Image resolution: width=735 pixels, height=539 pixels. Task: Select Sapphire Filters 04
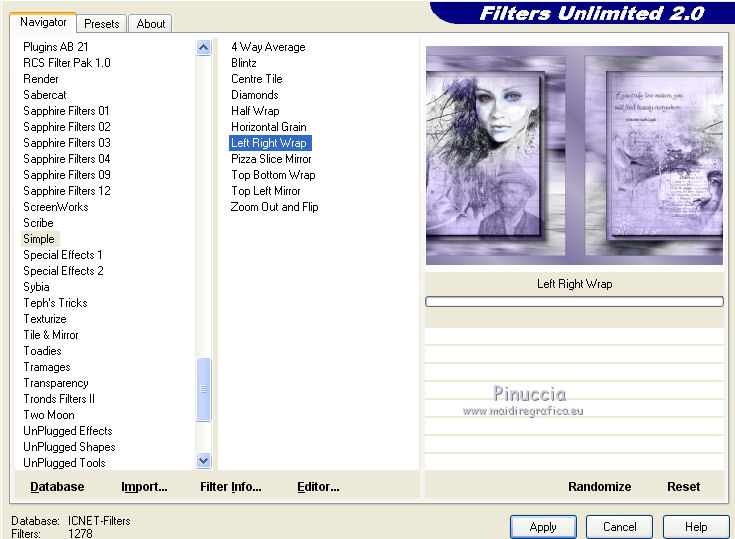click(x=67, y=158)
